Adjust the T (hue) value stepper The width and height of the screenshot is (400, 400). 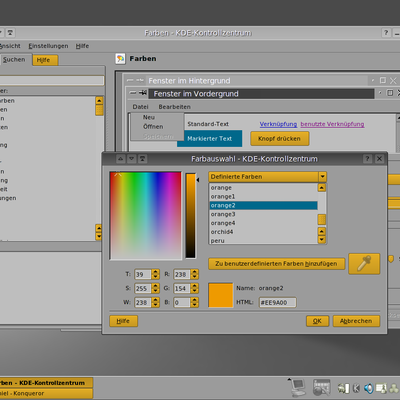[x=155, y=274]
